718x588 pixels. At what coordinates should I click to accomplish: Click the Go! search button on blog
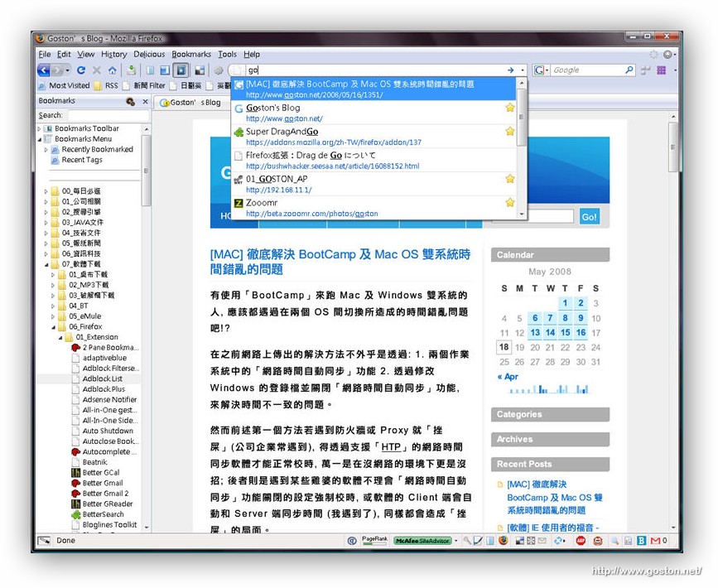coord(589,217)
